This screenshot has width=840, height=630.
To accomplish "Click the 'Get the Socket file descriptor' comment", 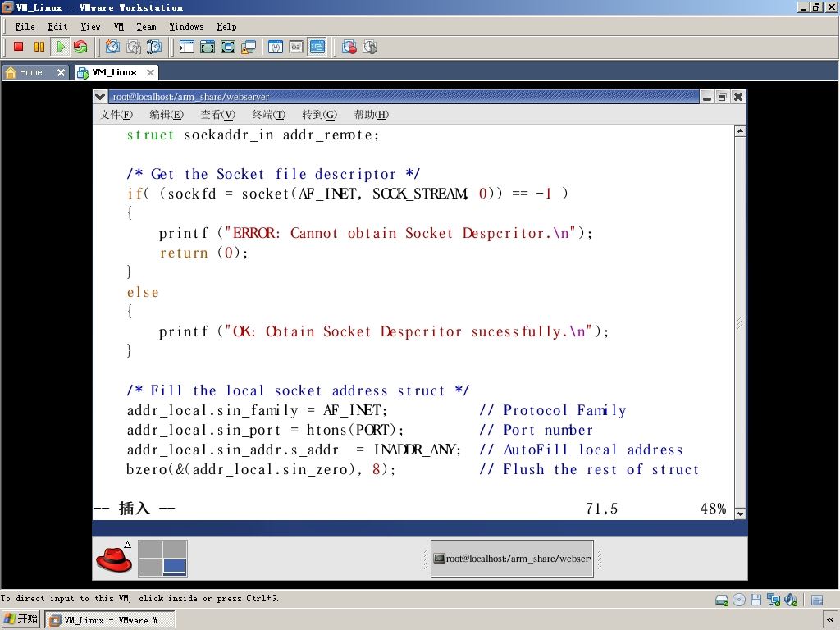I will [274, 174].
